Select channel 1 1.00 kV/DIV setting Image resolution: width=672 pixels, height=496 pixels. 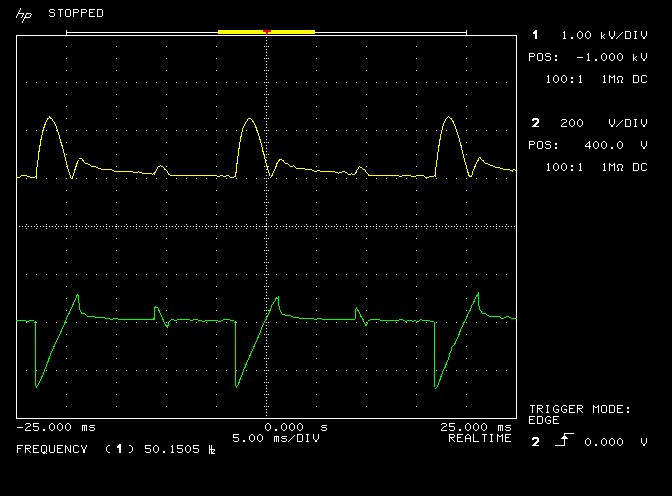pyautogui.click(x=604, y=35)
